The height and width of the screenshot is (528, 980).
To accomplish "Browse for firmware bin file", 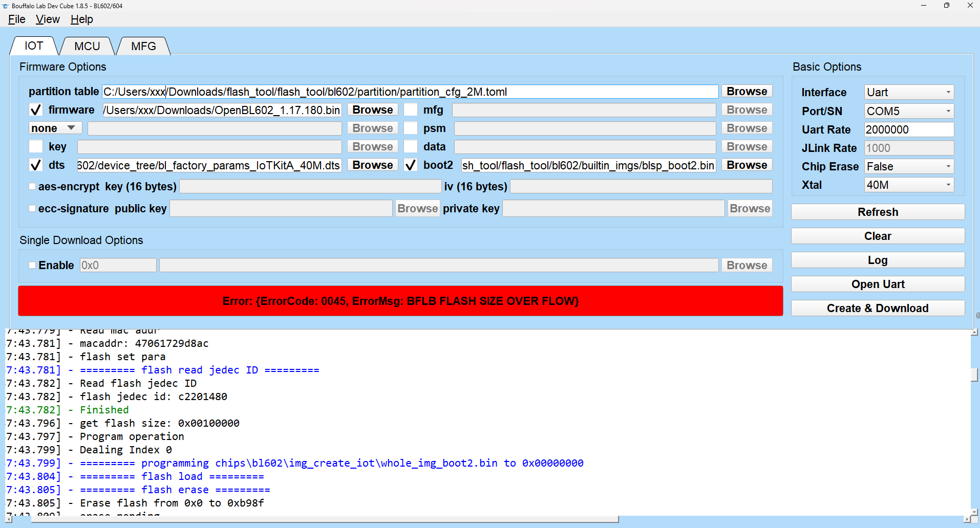I will click(373, 109).
